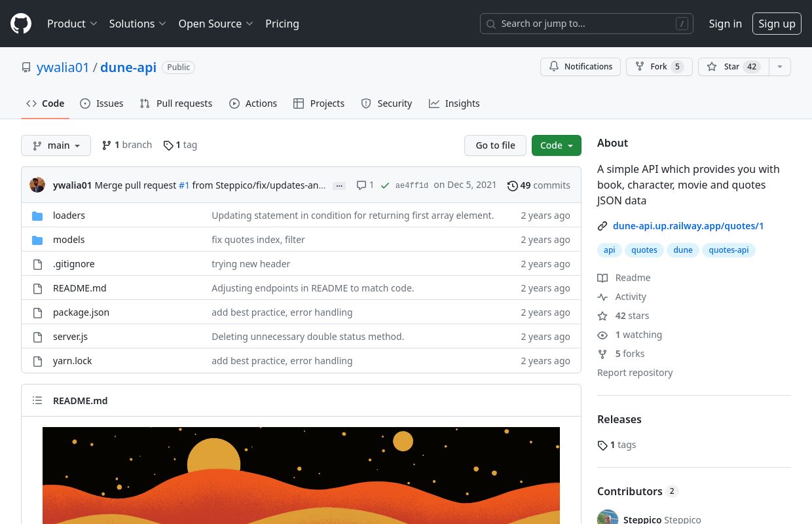The width and height of the screenshot is (812, 524).
Task: Click the fork icon beside '5 forks'
Action: pos(602,354)
